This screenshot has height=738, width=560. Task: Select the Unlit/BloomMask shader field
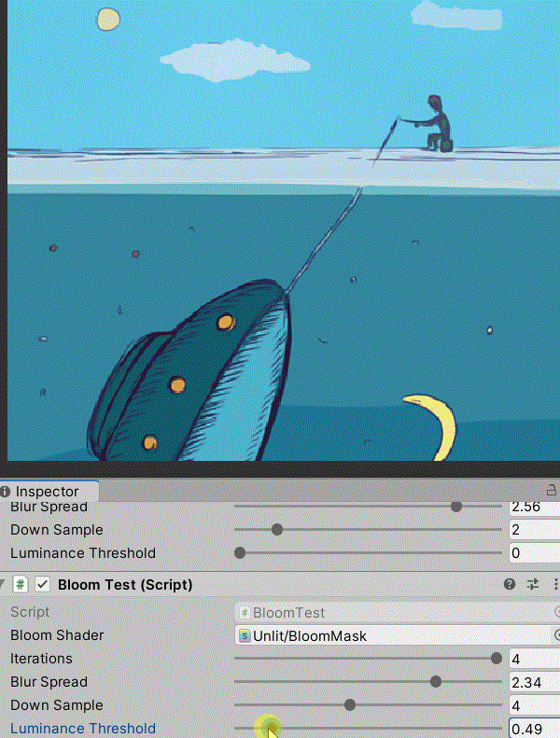pos(393,636)
